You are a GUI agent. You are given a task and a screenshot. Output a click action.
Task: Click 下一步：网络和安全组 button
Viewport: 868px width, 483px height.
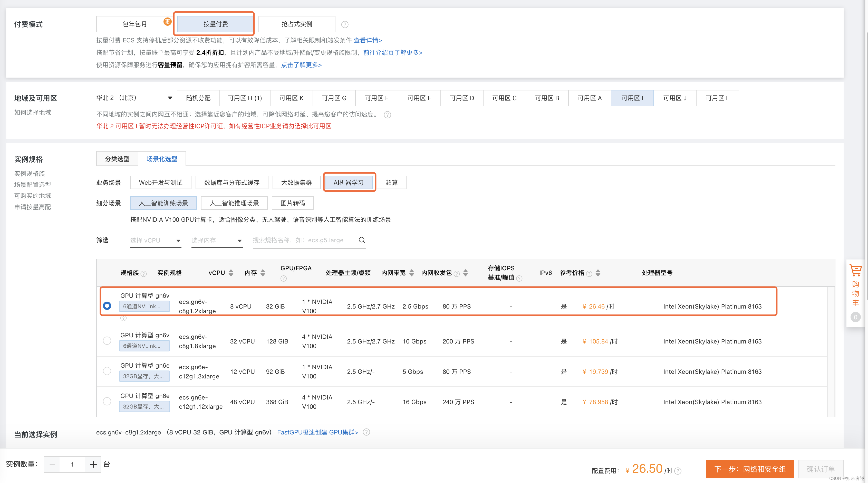(x=750, y=469)
